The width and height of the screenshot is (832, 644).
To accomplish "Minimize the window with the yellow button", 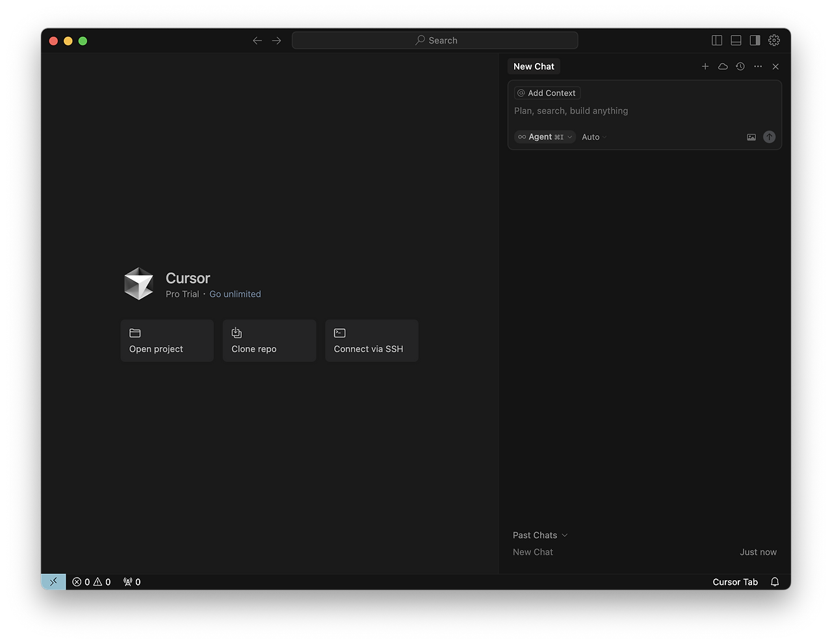I will [68, 41].
